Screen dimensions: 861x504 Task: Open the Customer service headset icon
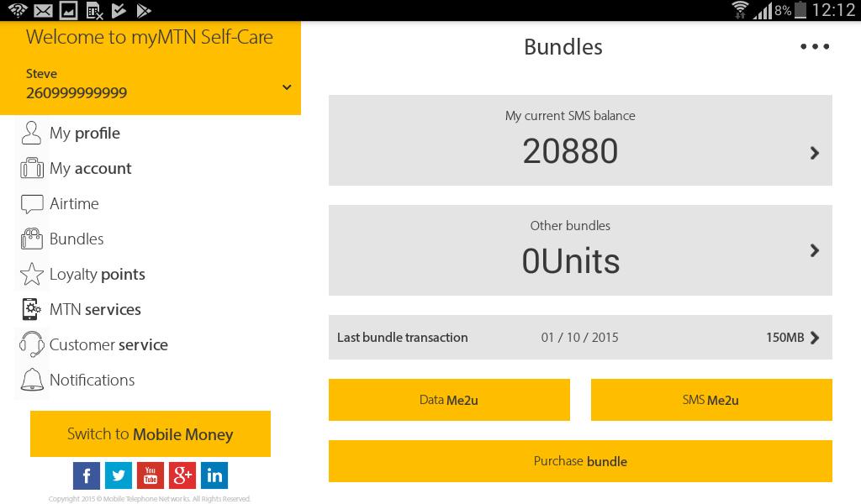[x=31, y=344]
